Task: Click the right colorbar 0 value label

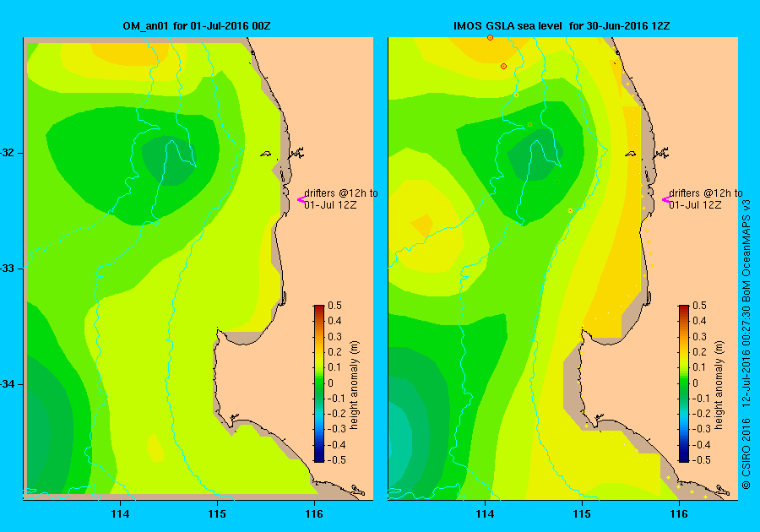Action: tap(696, 383)
